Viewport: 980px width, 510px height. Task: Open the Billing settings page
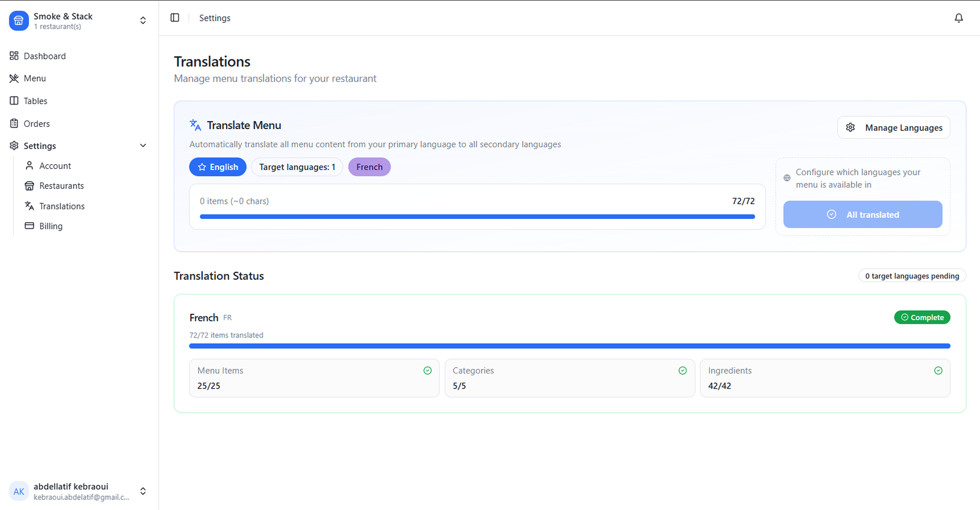51,226
